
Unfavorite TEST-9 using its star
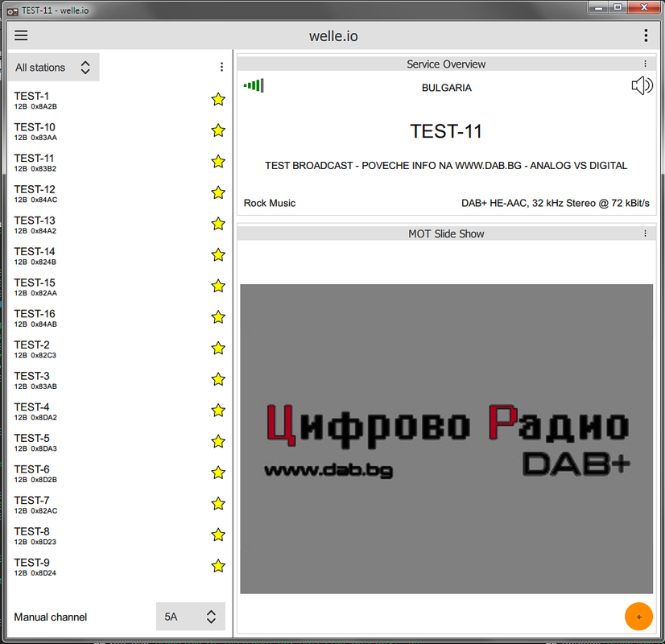218,566
